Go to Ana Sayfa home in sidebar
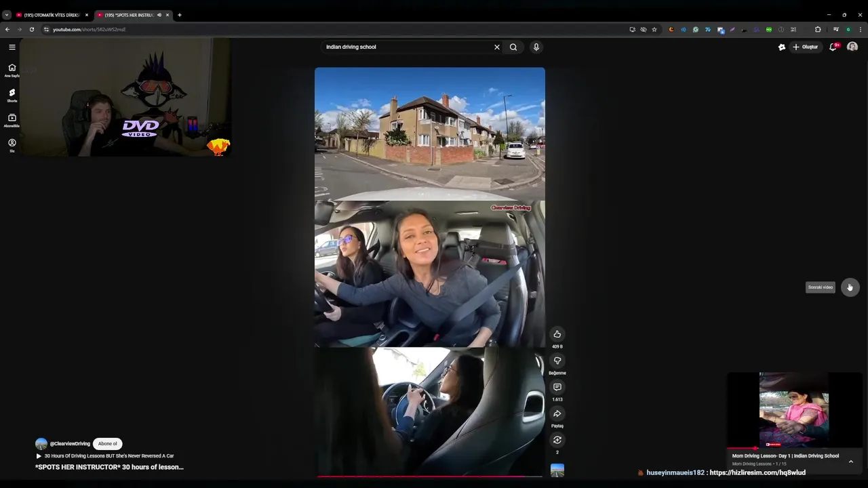The width and height of the screenshot is (868, 488). [x=12, y=70]
